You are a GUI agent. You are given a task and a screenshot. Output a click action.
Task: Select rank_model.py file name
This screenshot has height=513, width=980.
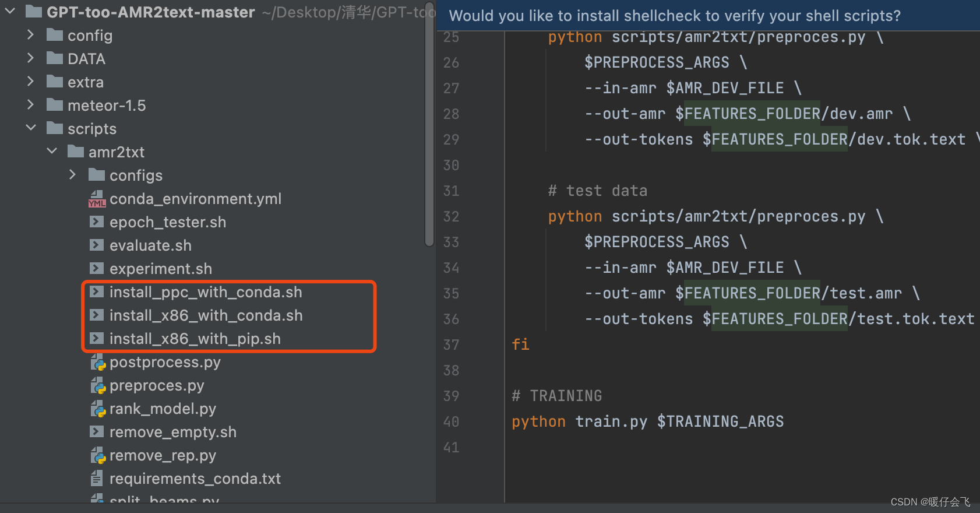pyautogui.click(x=163, y=409)
